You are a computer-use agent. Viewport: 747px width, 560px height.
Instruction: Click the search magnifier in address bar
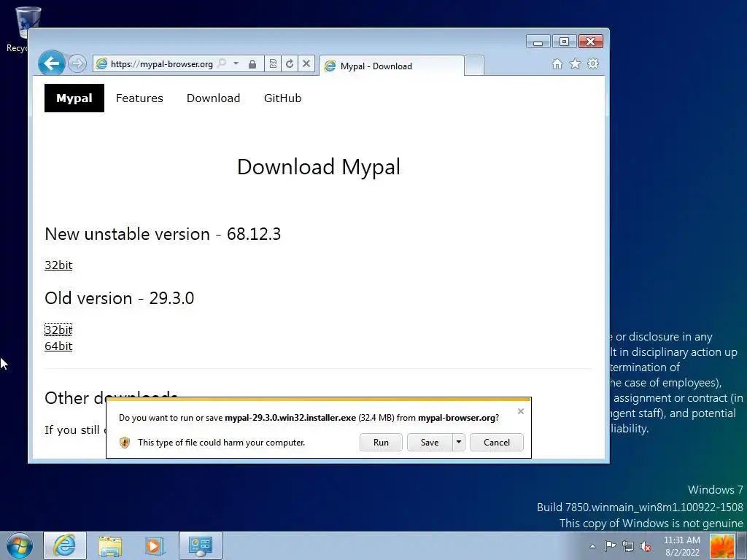tap(222, 63)
